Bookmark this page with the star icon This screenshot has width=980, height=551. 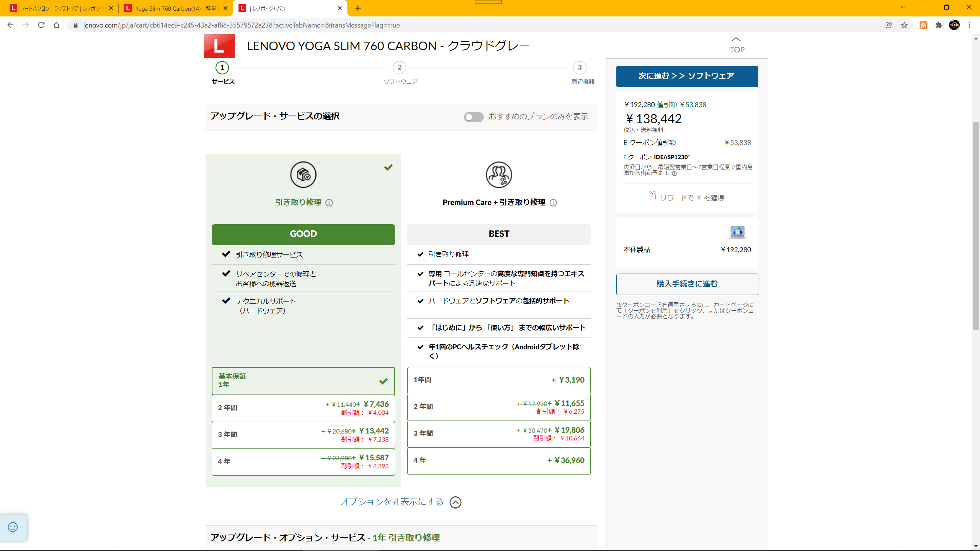(x=904, y=25)
